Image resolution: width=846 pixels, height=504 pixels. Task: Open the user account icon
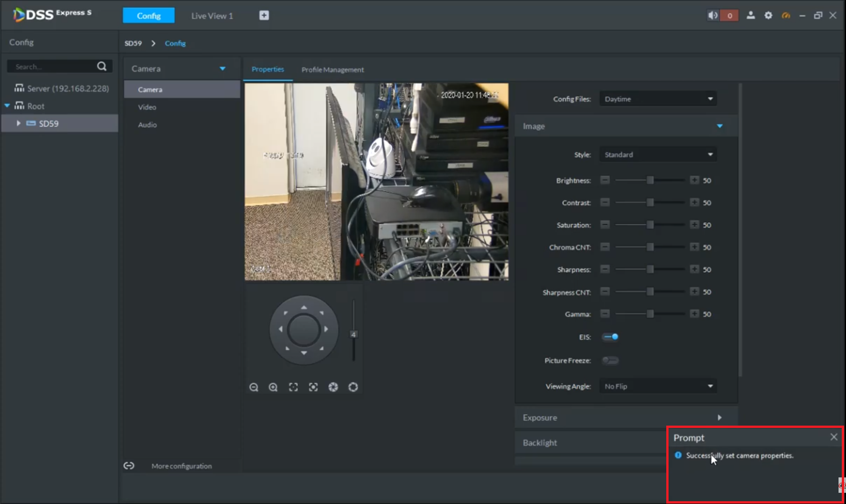(x=750, y=15)
